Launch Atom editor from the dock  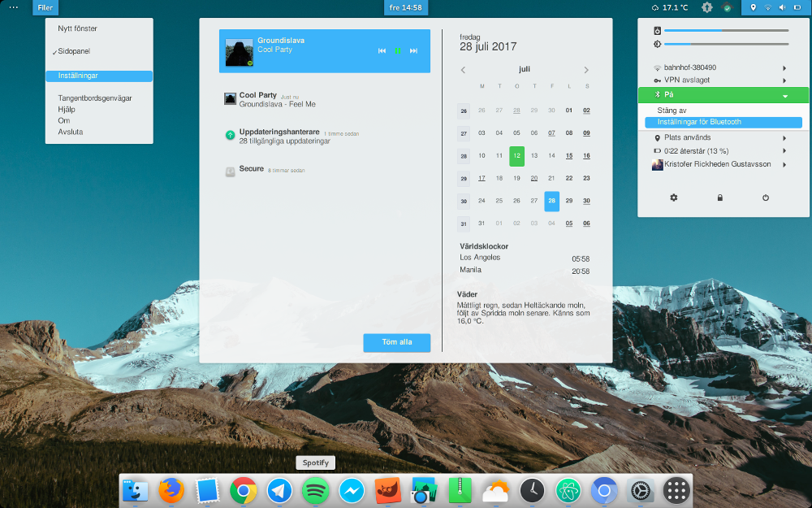point(568,490)
